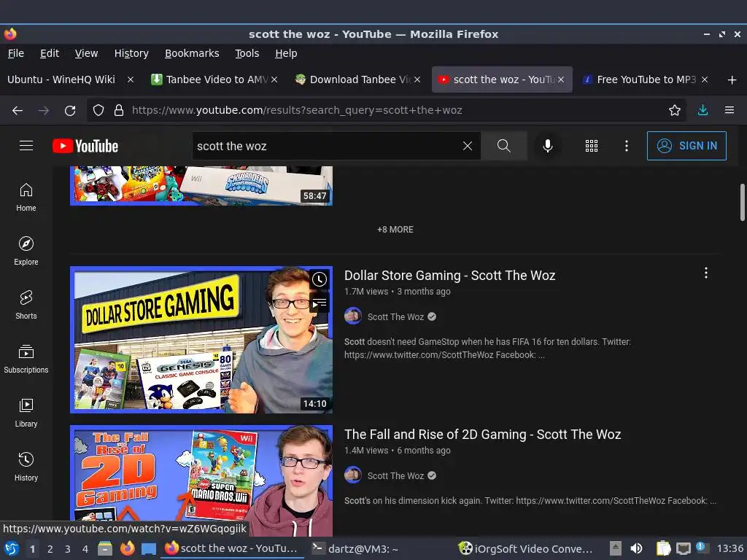
Task: Open the Bookmarks menu
Action: (x=192, y=53)
